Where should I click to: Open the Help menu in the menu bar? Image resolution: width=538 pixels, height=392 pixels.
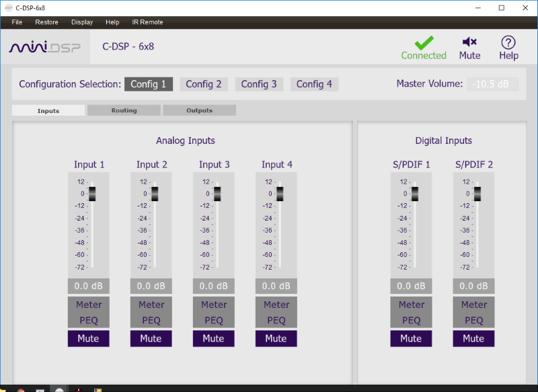(112, 22)
